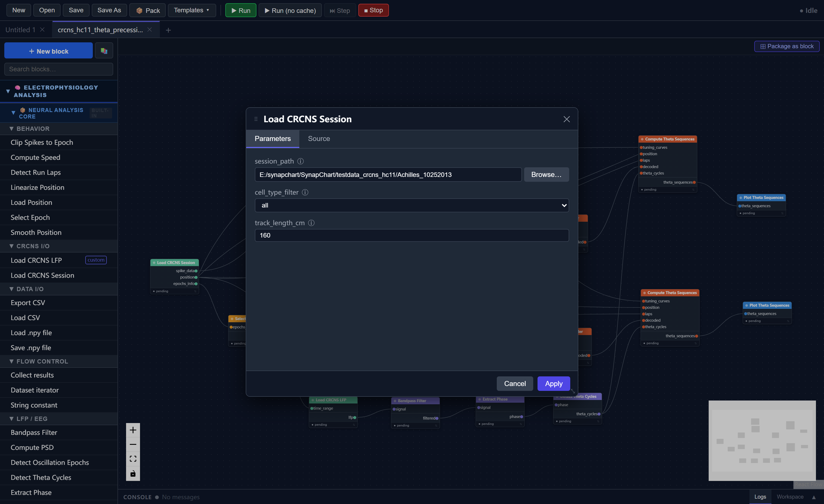Image resolution: width=824 pixels, height=504 pixels.
Task: Collapse the FLOW CONTROL category
Action: [x=12, y=361]
